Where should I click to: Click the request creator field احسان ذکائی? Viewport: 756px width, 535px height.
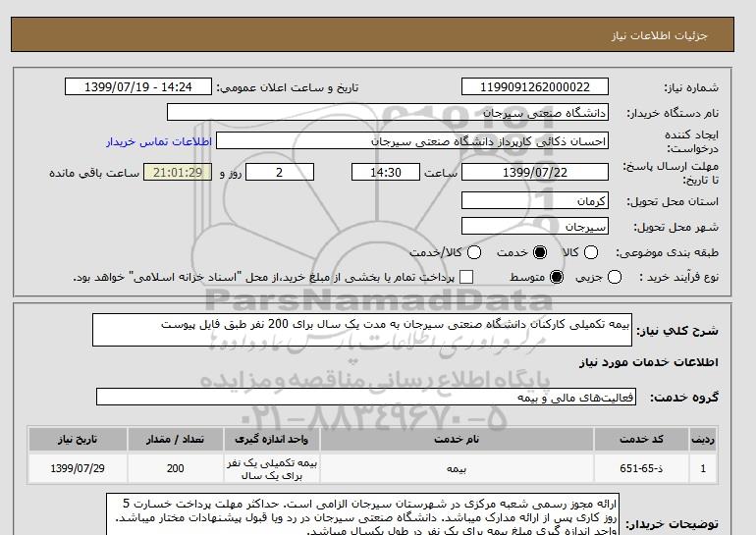click(412, 140)
